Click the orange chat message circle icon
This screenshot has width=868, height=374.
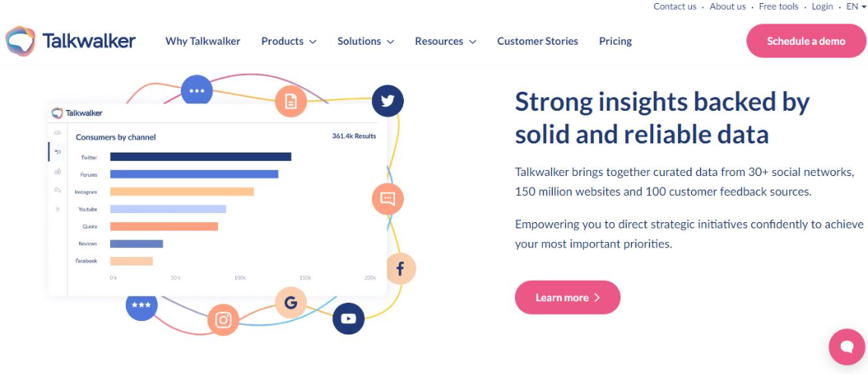[387, 199]
